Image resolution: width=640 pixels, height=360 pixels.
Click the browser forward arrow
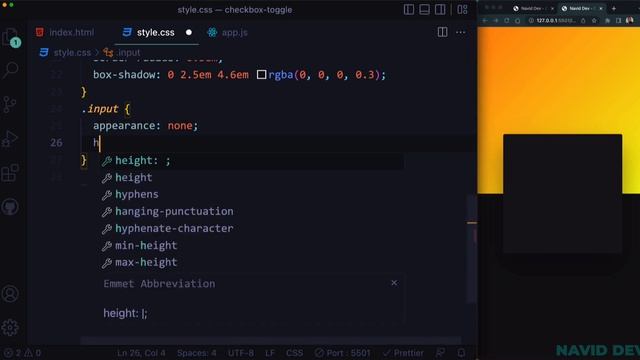496,20
